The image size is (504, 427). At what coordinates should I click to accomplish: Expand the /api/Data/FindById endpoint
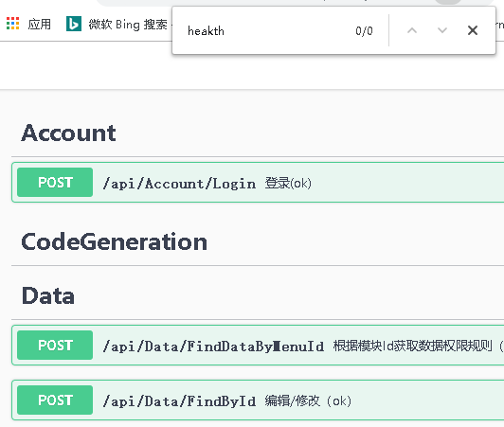tap(258, 400)
